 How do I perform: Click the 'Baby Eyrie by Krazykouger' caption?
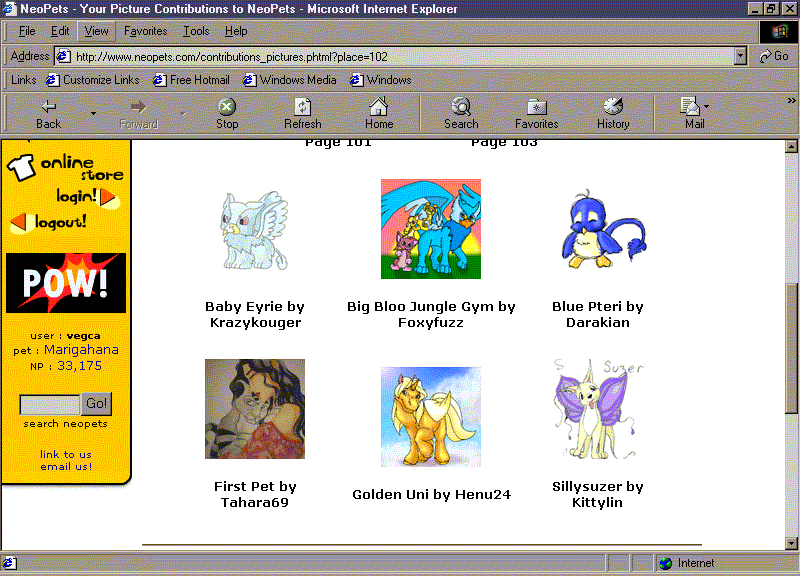pyautogui.click(x=255, y=314)
